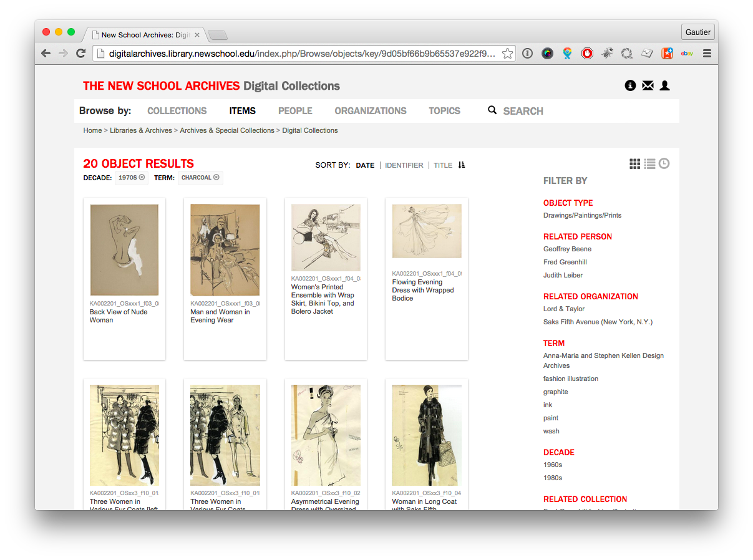Filter by term 'fashion illustration'
The image size is (753, 560).
(x=571, y=379)
